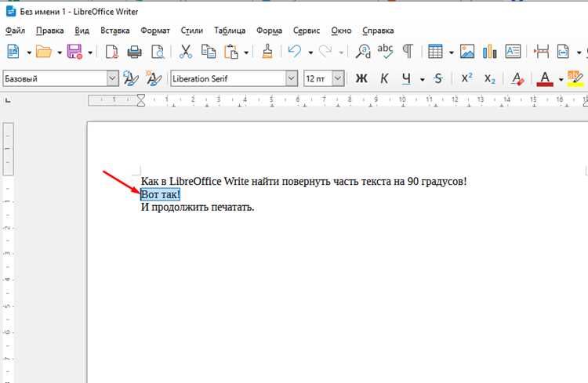The width and height of the screenshot is (588, 383).
Task: Toggle underline Ч formatting
Action: coord(406,78)
